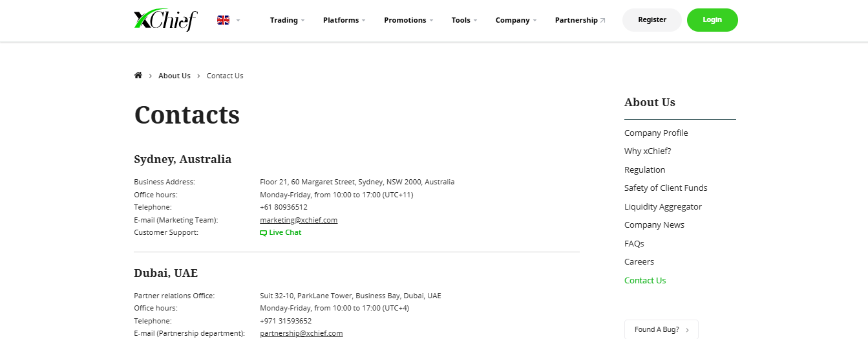Expand the Platforms menu
The image size is (868, 339).
pyautogui.click(x=344, y=20)
